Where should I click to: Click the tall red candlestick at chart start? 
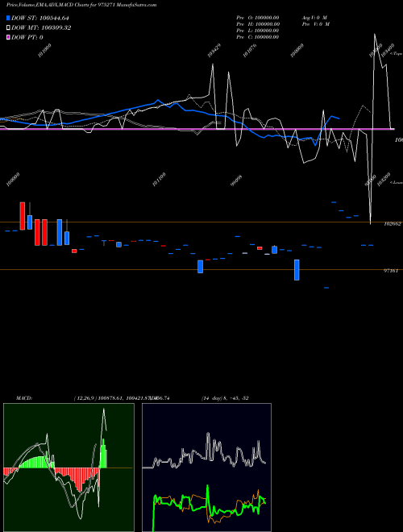[x=23, y=216]
